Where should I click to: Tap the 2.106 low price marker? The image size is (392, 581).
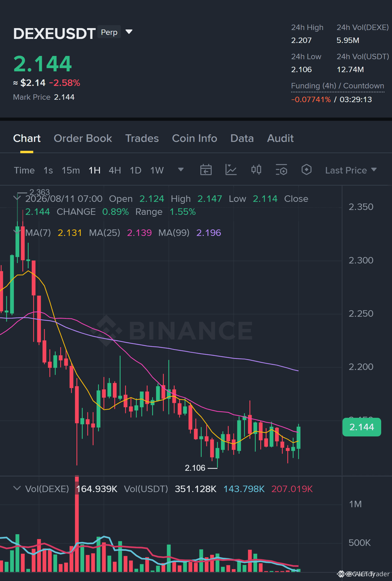point(195,468)
